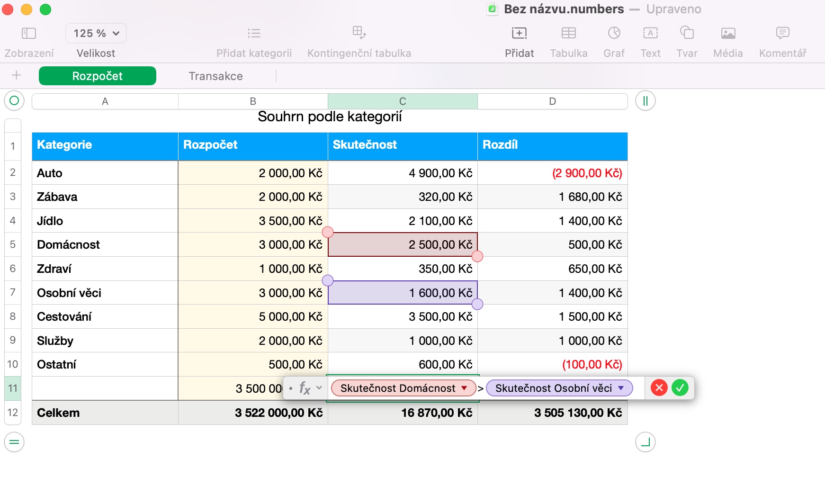
Task: Open the Tabulka insert icon
Action: (x=568, y=33)
